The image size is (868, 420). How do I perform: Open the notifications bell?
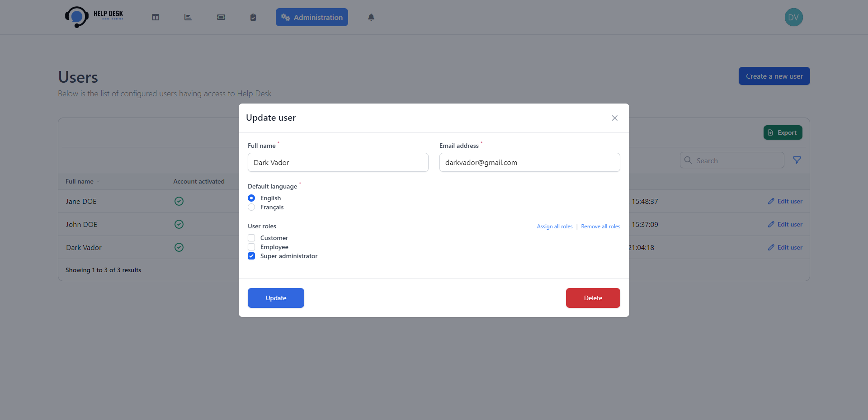click(x=371, y=17)
